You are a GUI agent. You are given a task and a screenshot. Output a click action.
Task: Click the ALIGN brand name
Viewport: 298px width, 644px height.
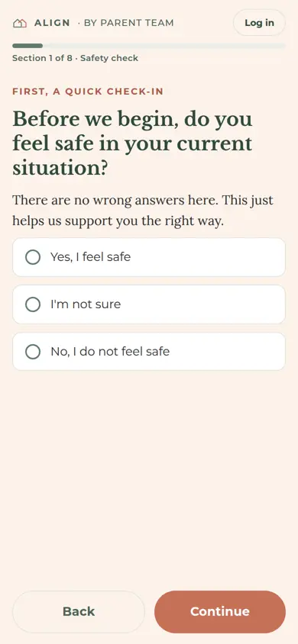tap(52, 23)
